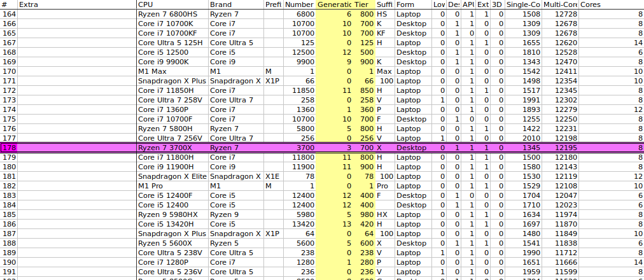The image size is (644, 280).
Task: Click row number 164
Action: coord(9,15)
